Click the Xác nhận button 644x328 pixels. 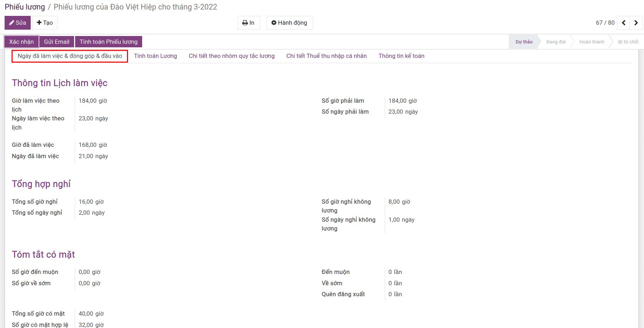(x=22, y=42)
